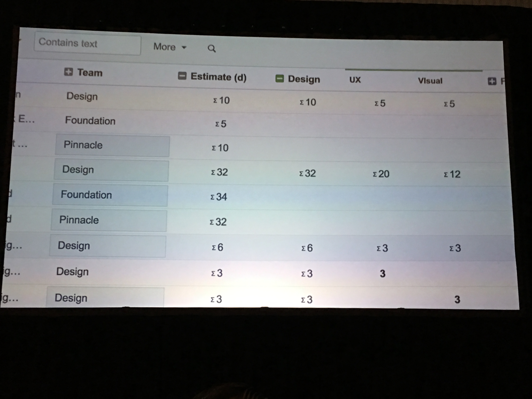The width and height of the screenshot is (532, 399).
Task: Select the UX sub-column header
Action: click(x=355, y=80)
